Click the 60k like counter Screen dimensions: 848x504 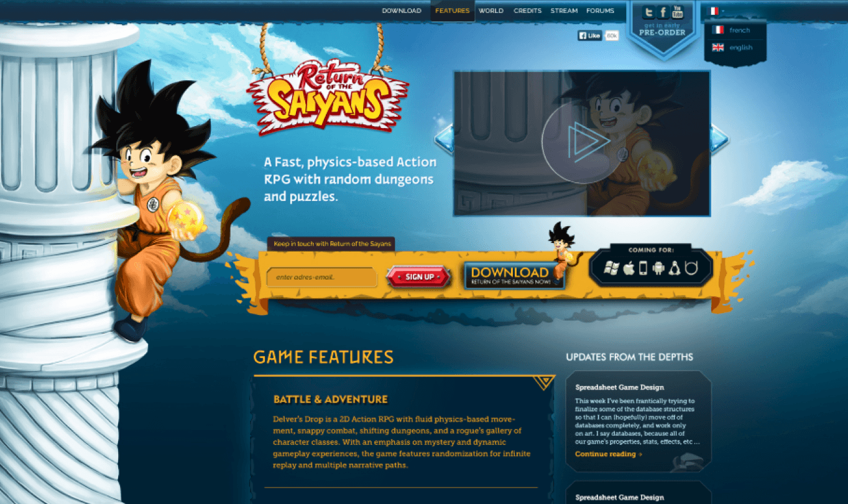tap(612, 35)
